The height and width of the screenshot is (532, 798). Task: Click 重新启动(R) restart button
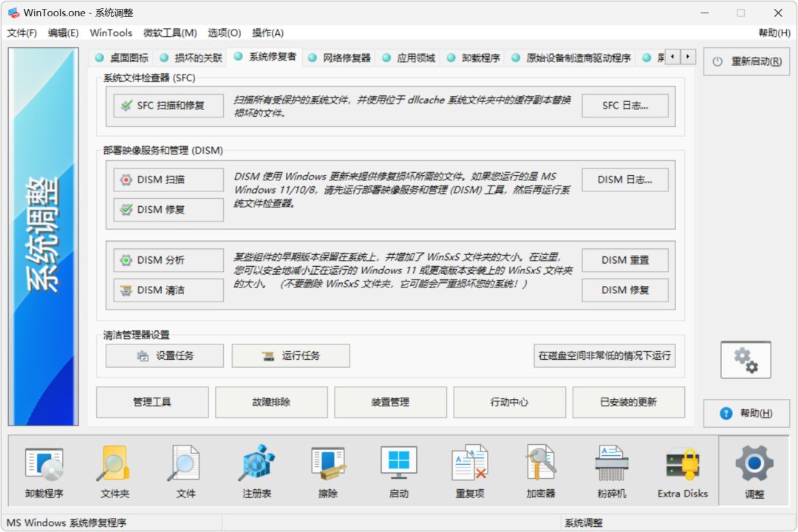(x=746, y=61)
